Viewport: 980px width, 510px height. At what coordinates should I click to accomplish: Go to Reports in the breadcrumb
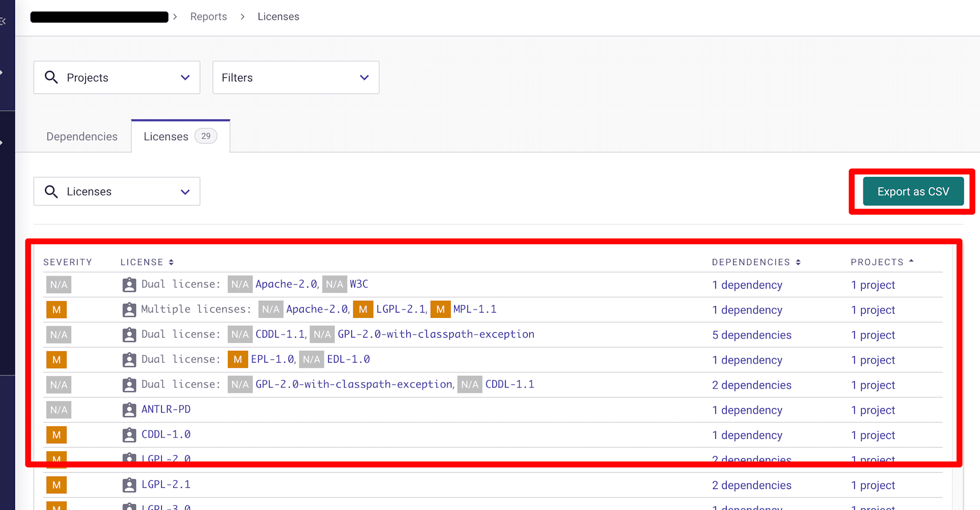(209, 17)
